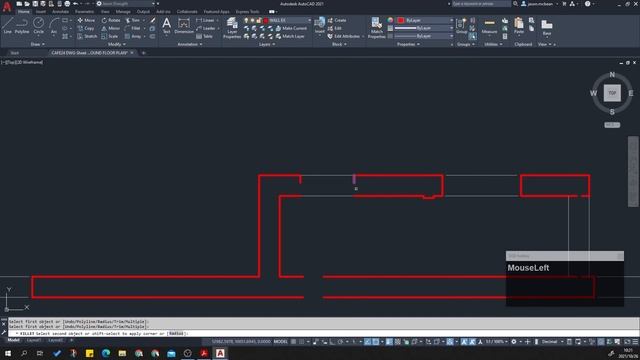Choose the Copy command in Modify
Viewport: 640px width, 360px height.
point(86,28)
